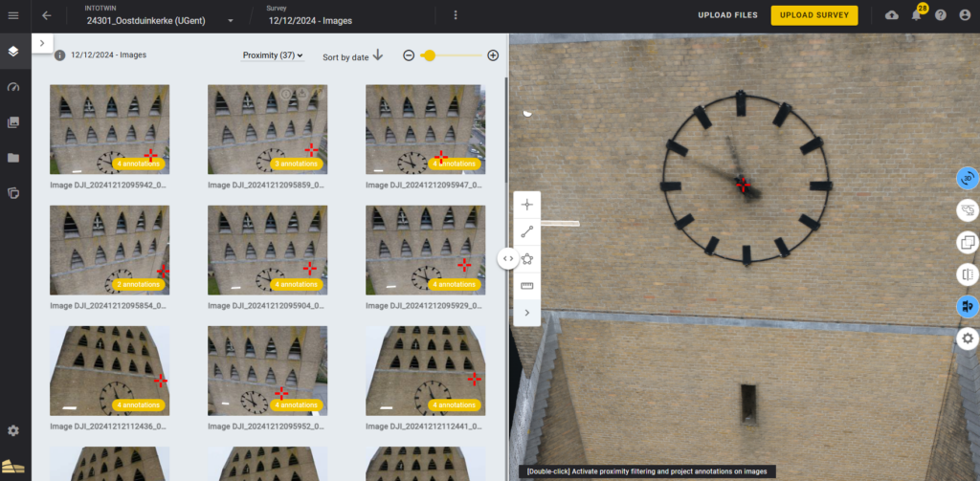Screen dimensions: 980x481
Task: Open the folder sidebar icon
Action: tap(13, 158)
